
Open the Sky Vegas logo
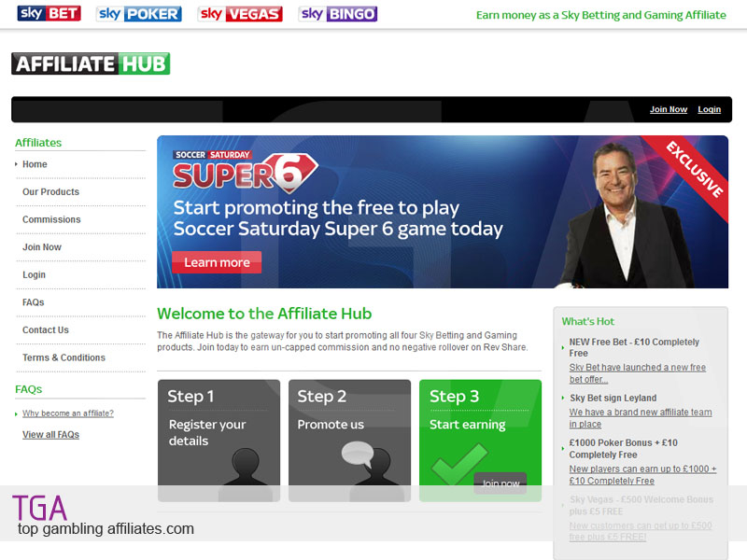pyautogui.click(x=240, y=14)
